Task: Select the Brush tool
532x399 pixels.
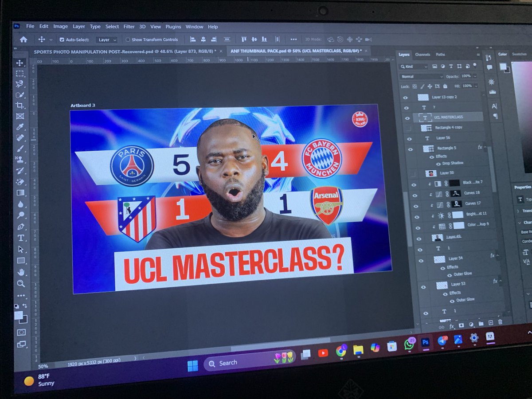Action: (x=20, y=149)
